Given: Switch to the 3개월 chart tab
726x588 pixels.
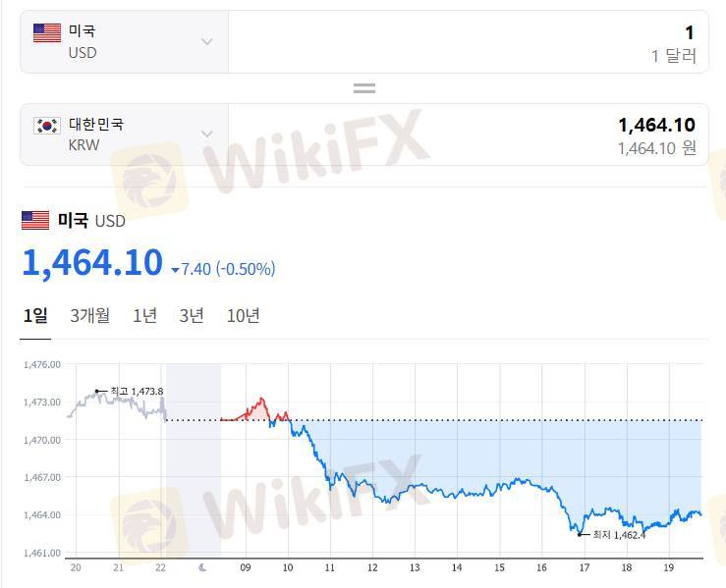Looking at the screenshot, I should (x=89, y=316).
